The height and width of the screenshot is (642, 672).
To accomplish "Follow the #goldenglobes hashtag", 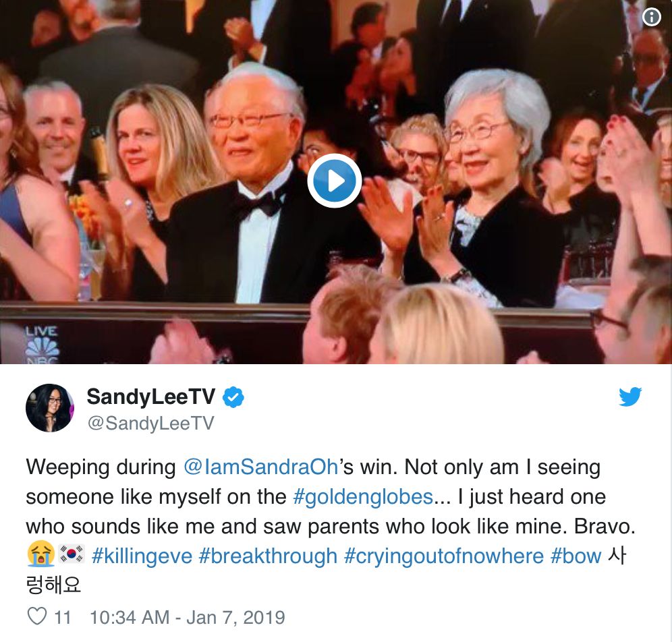I will (363, 497).
